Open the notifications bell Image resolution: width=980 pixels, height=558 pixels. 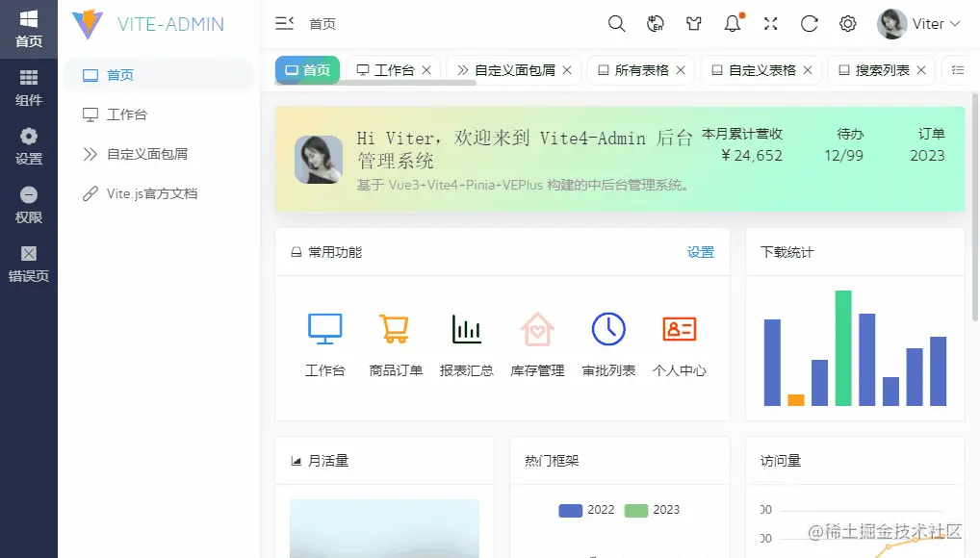[x=732, y=23]
